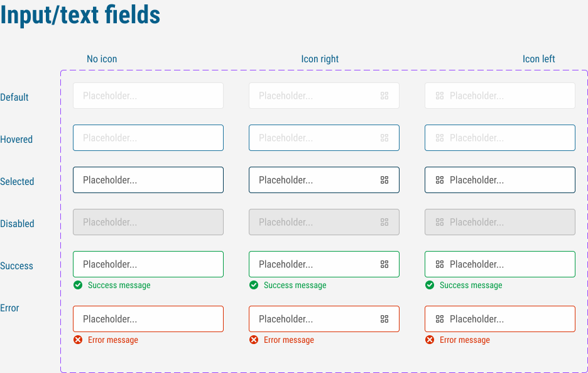Click grid icon in Default Icon right field
Image resolution: width=588 pixels, height=373 pixels.
coord(384,96)
